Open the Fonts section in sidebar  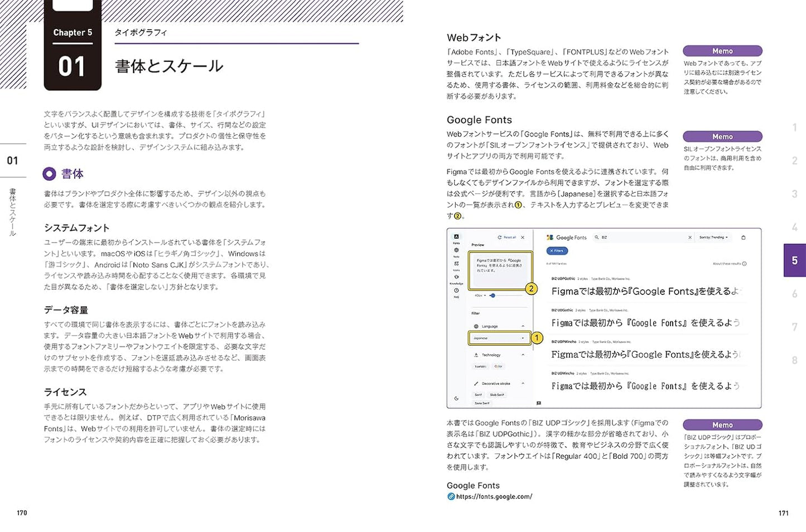tap(456, 237)
